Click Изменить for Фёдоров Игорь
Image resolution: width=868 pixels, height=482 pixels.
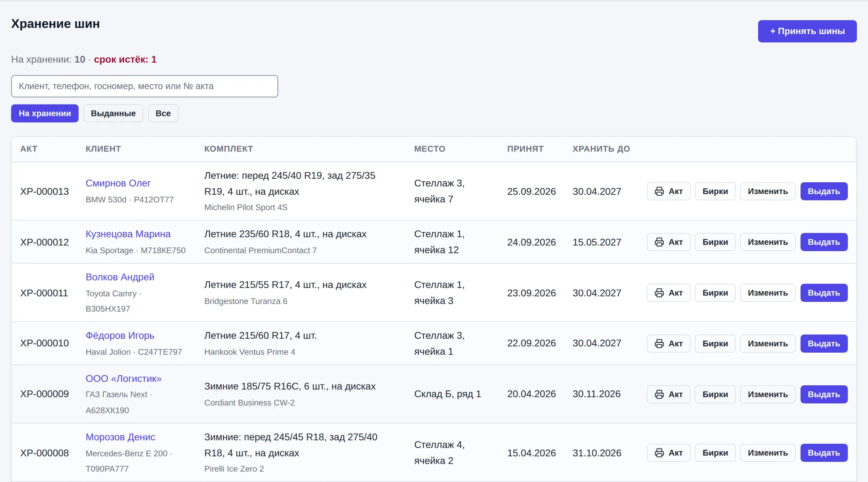[x=768, y=344]
